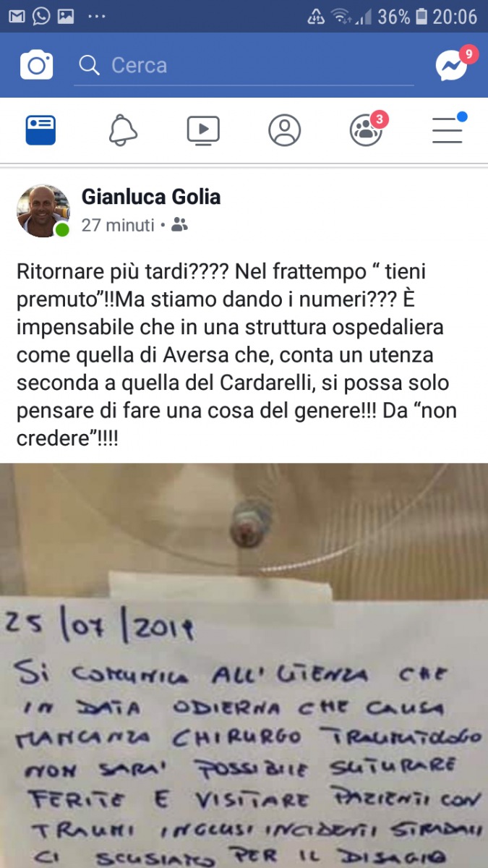Tap the magnifying glass search icon
The width and height of the screenshot is (488, 868).
click(89, 66)
